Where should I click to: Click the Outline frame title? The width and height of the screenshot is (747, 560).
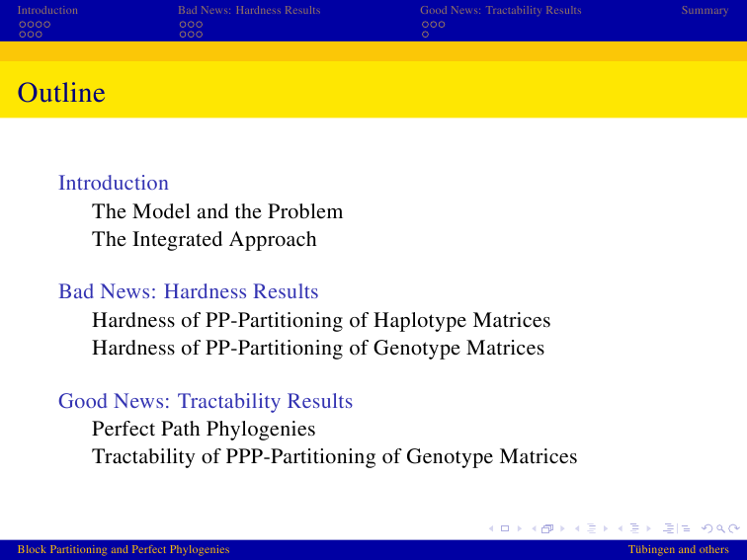pyautogui.click(x=61, y=93)
